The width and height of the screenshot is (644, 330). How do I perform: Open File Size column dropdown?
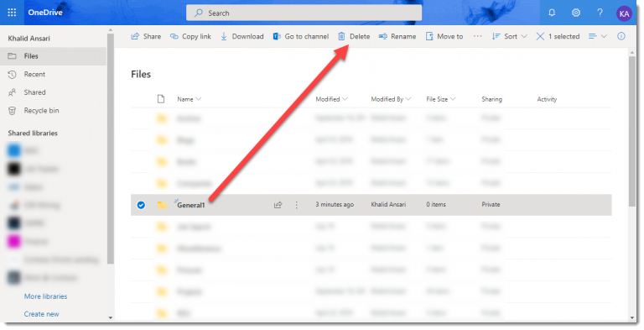[x=441, y=99]
